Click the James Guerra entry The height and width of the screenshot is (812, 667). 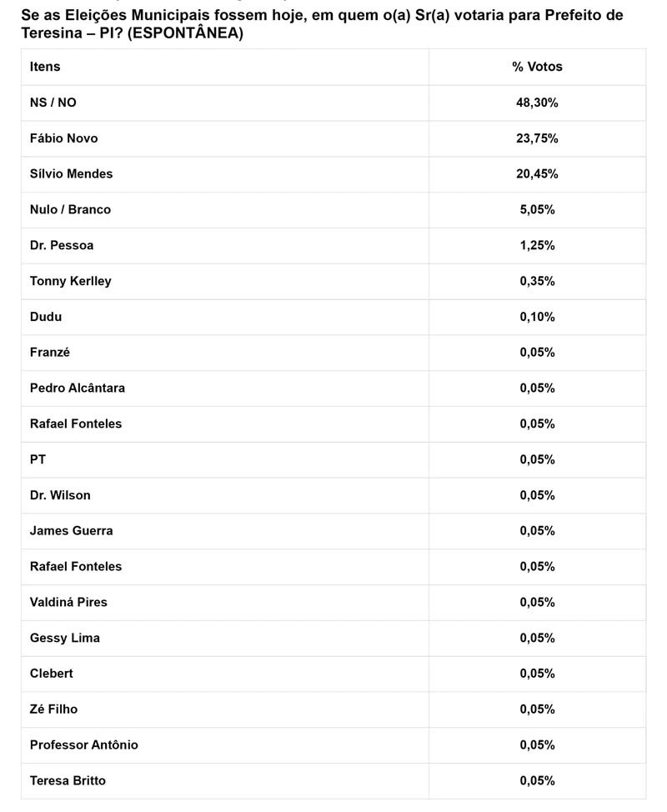coord(71,531)
